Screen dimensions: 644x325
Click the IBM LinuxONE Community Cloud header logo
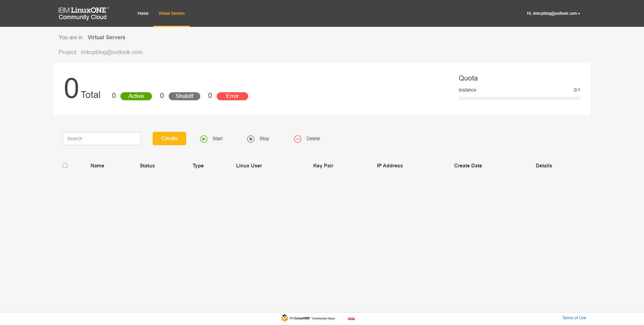click(83, 13)
